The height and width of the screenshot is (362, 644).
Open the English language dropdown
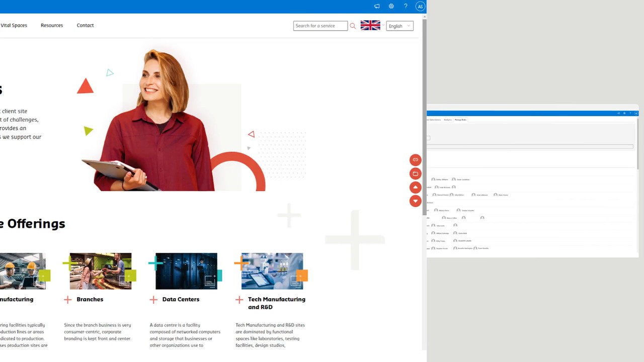click(399, 26)
